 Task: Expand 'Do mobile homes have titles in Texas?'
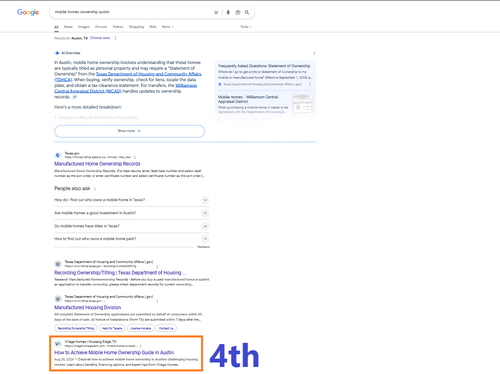(x=132, y=226)
